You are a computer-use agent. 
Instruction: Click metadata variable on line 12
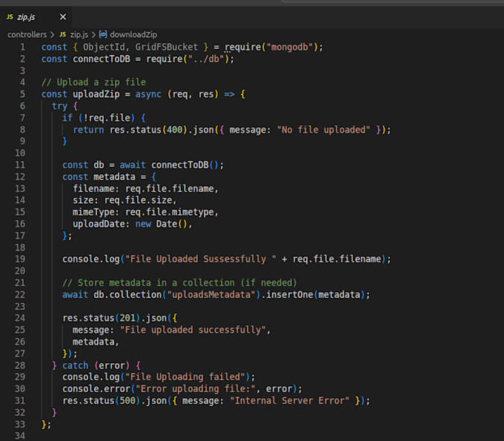(x=114, y=177)
